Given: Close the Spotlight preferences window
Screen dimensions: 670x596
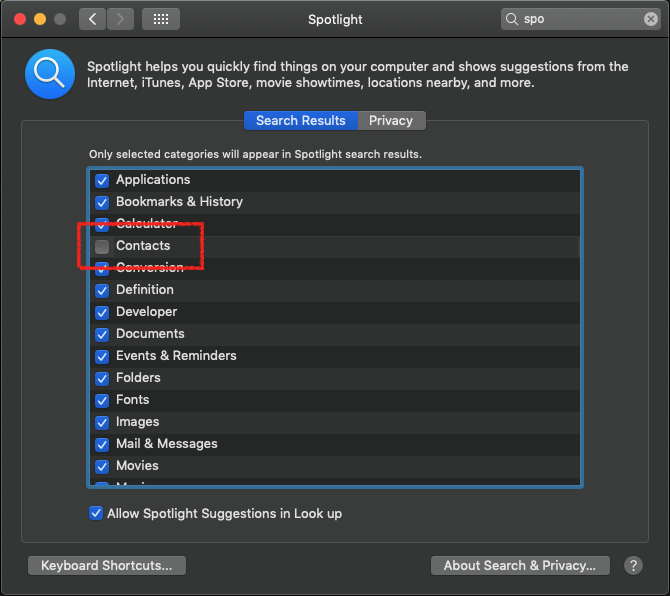Looking at the screenshot, I should pyautogui.click(x=20, y=19).
